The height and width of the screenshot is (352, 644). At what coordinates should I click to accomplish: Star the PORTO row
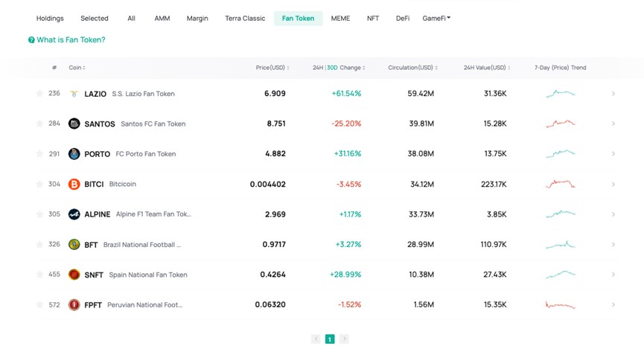[x=39, y=153]
